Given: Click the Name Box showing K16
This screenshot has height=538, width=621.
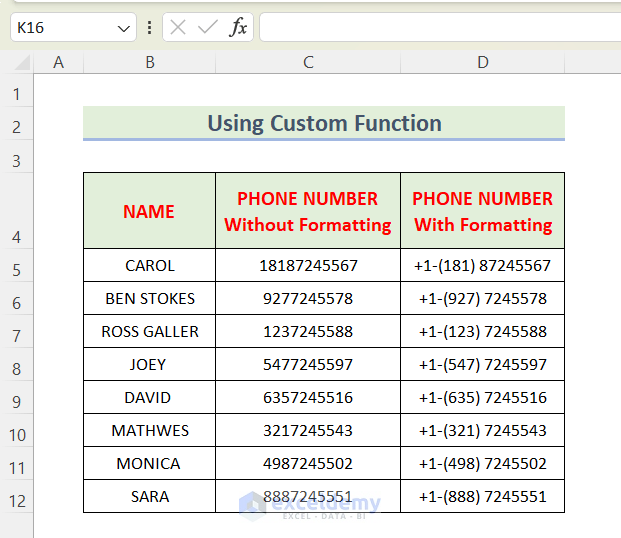Looking at the screenshot, I should click(73, 27).
